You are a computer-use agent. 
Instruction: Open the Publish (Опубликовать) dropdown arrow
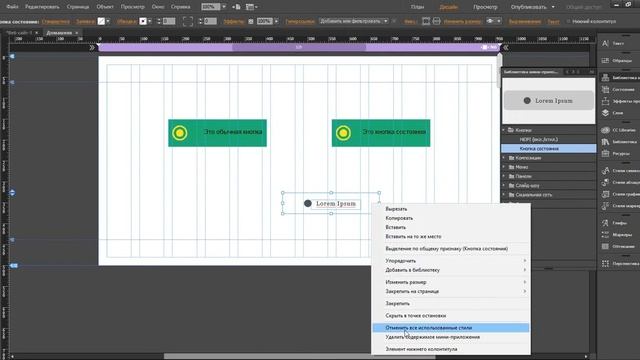553,7
